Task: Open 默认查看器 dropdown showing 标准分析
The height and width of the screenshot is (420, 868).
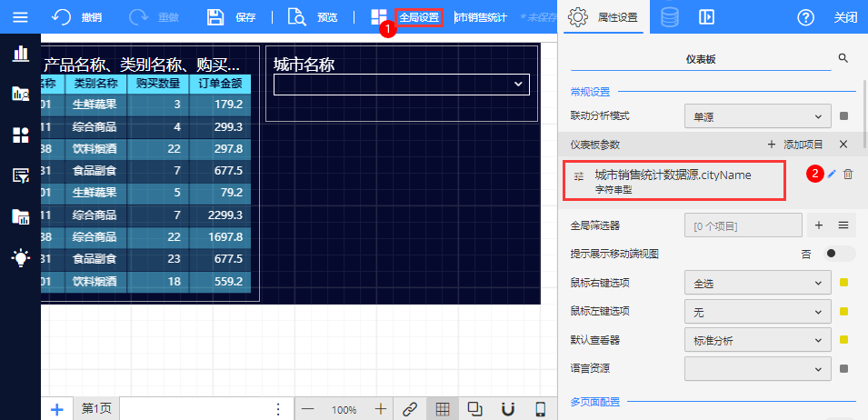Action: (x=757, y=341)
